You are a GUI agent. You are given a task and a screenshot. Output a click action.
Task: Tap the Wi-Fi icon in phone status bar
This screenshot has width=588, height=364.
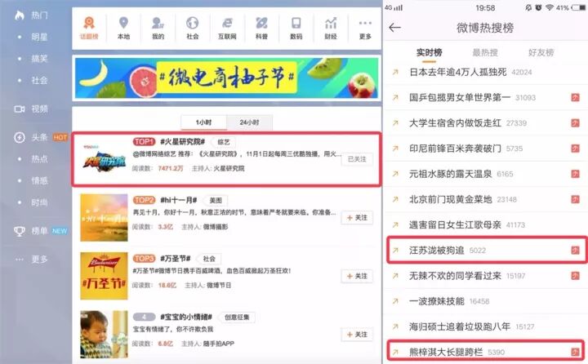click(x=550, y=7)
